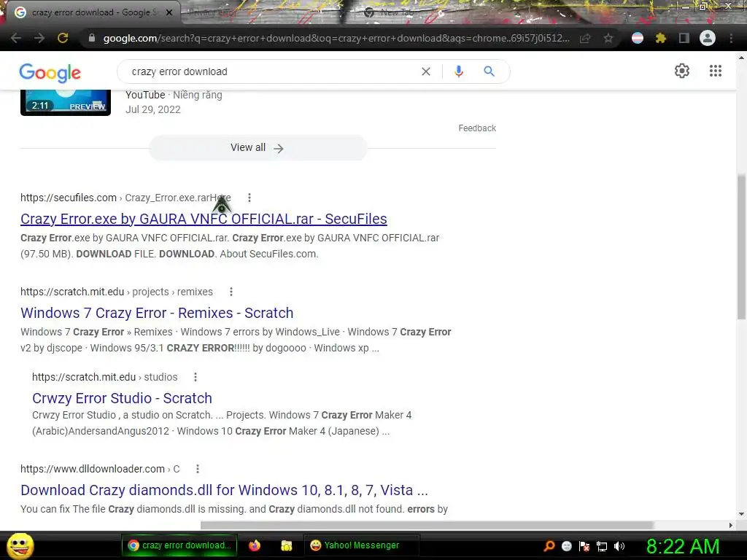Open more options for scratch.mit.edu remixes result
Screen dimensions: 747x560
point(231,292)
